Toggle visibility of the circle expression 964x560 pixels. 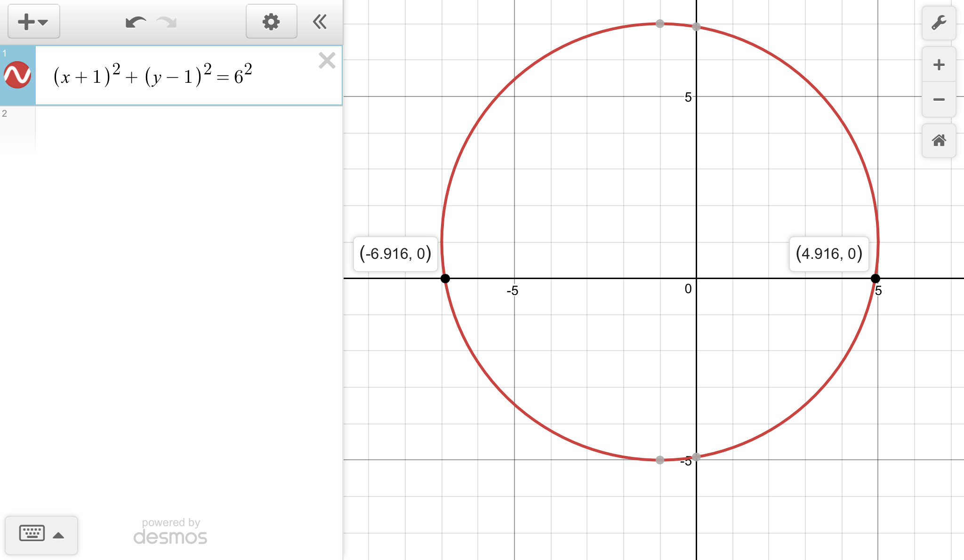click(17, 75)
